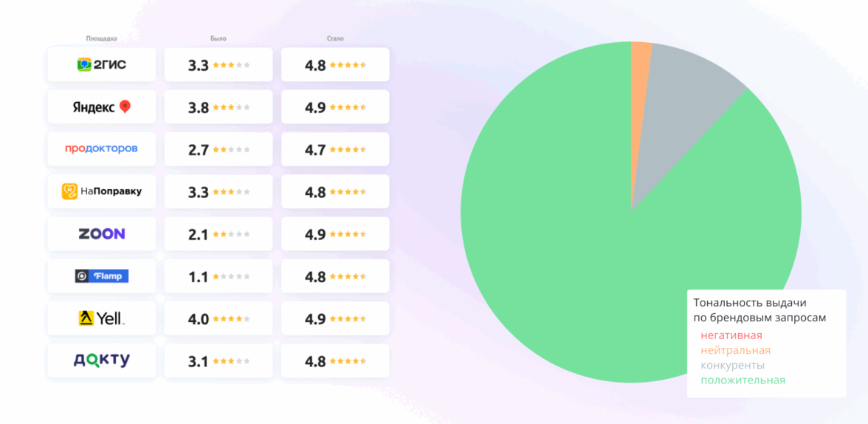The image size is (868, 424).
Task: Click the НаПоправку logo card
Action: [x=102, y=191]
